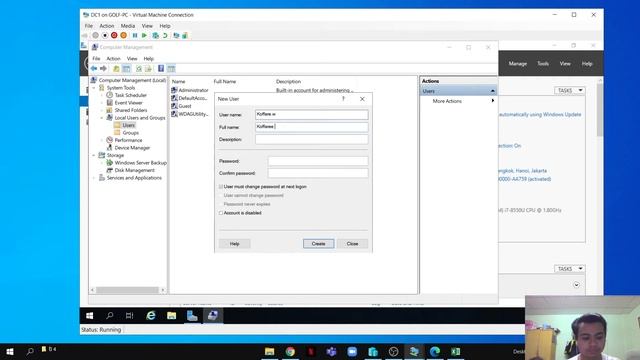The height and width of the screenshot is (360, 640).
Task: Open Microsoft Teams from the host taskbar
Action: tap(331, 351)
